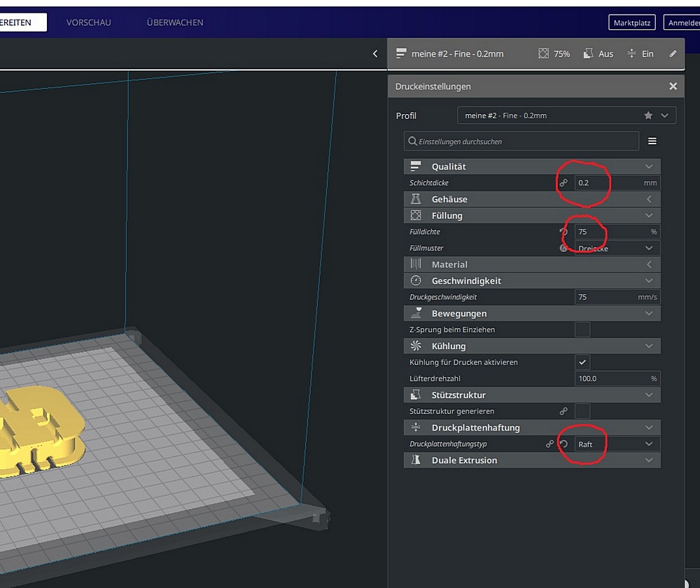Click the Kühlung fan icon
The width and height of the screenshot is (700, 588).
[416, 346]
